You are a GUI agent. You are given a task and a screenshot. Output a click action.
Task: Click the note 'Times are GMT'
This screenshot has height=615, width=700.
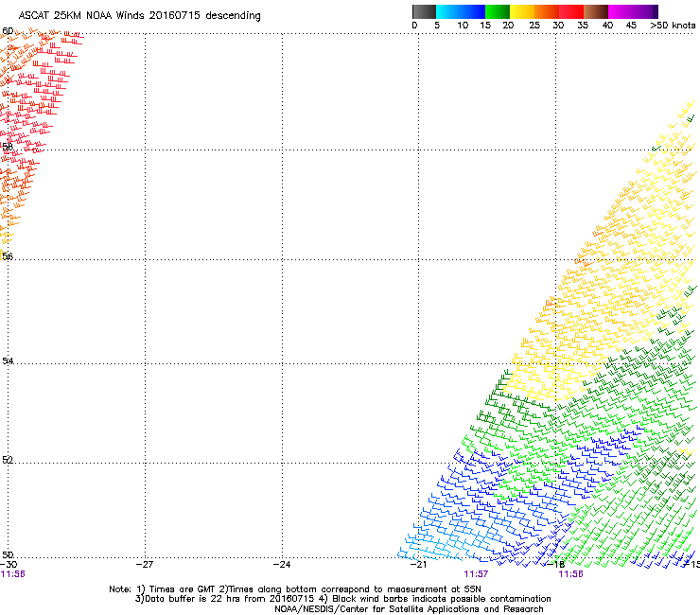[183, 589]
